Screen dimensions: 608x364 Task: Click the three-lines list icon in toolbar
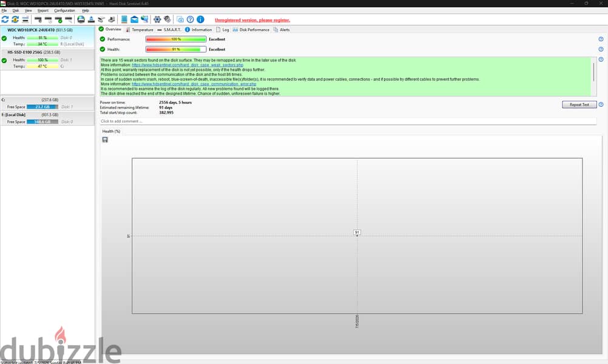25,19
